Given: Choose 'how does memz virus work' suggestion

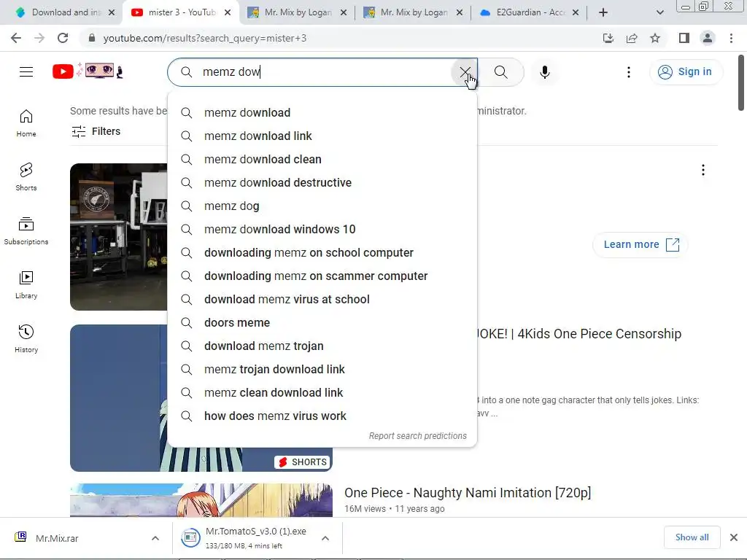Looking at the screenshot, I should coord(322,416).
